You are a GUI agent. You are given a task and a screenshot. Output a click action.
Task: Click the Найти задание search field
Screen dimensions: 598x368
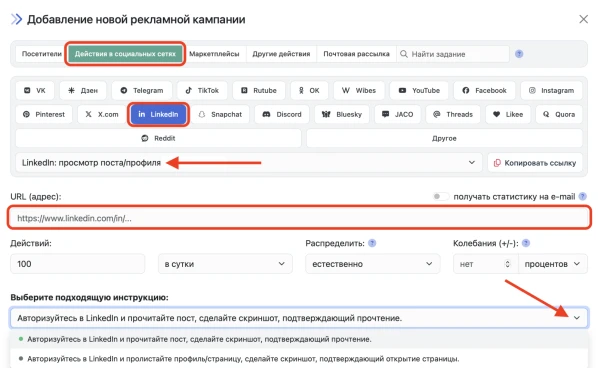[453, 54]
